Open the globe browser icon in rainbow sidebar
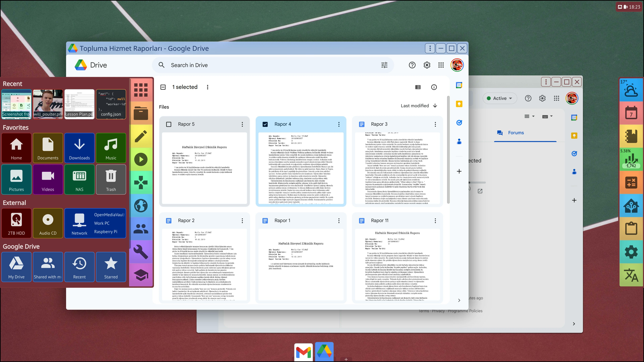Viewport: 644px width, 362px height. [x=141, y=205]
